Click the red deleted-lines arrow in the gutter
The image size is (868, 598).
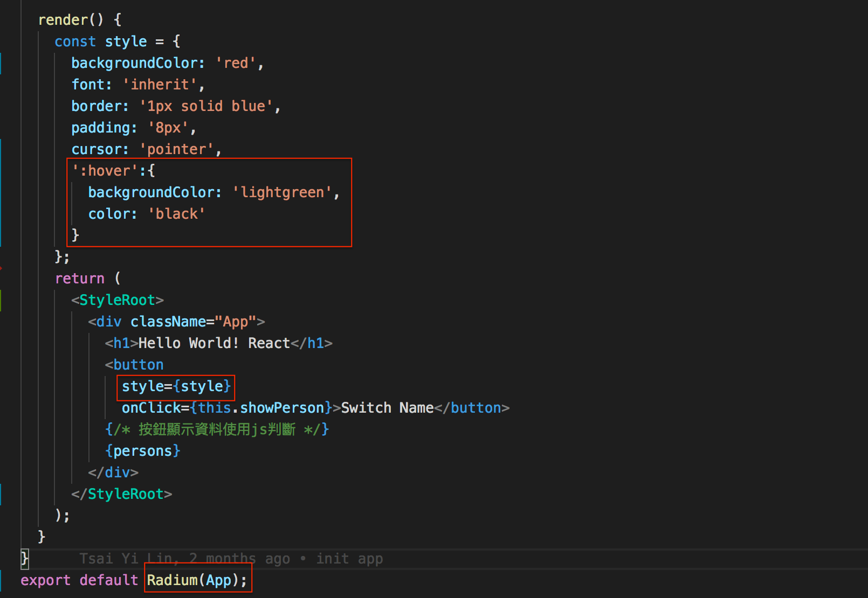[x=2, y=268]
